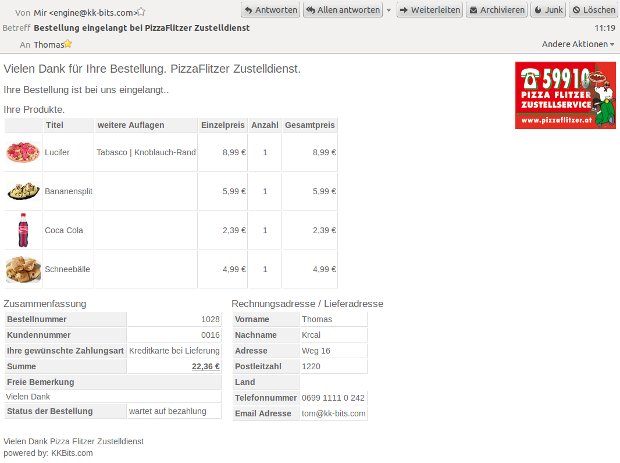
Task: Click the message time 11:19
Action: point(605,28)
